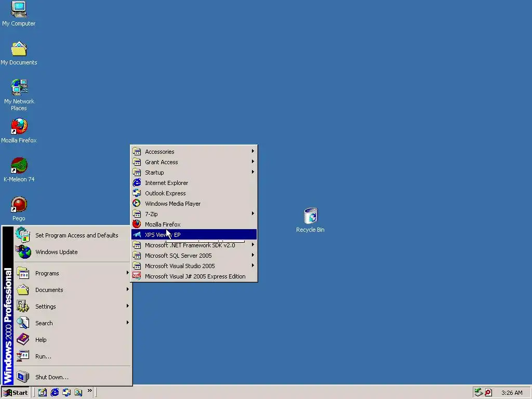The image size is (532, 399).
Task: Expand Microsoft SQL Server 2005 arrow
Action: [253, 255]
